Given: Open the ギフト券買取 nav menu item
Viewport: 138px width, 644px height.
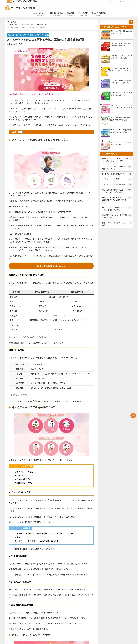Looking at the screenshot, I should [83, 14].
